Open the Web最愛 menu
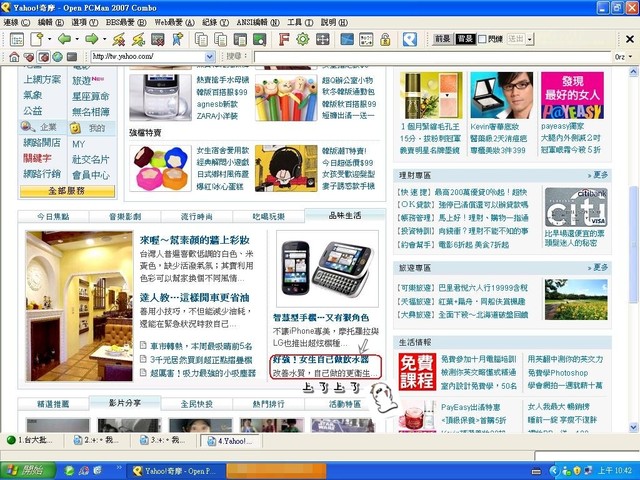This screenshot has width=640, height=480. tap(174, 22)
